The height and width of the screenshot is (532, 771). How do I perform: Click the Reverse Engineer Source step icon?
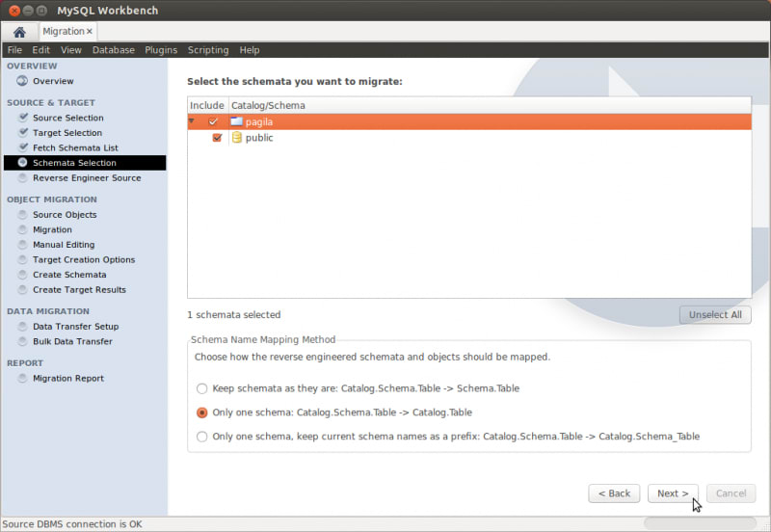pyautogui.click(x=22, y=177)
